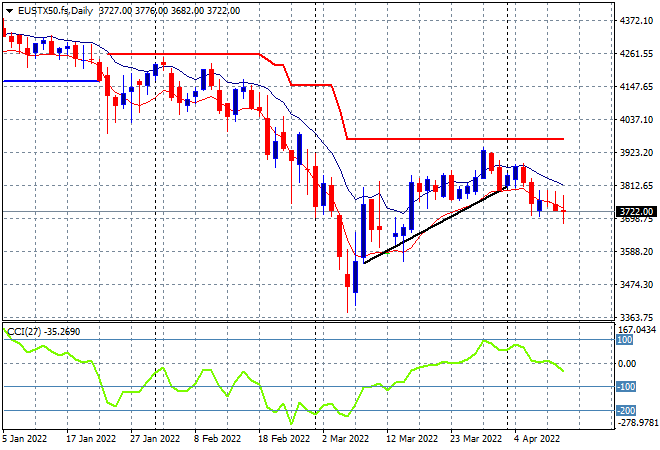Click the 167.0434 CCI scale maximum
660x450 pixels.
click(x=637, y=330)
